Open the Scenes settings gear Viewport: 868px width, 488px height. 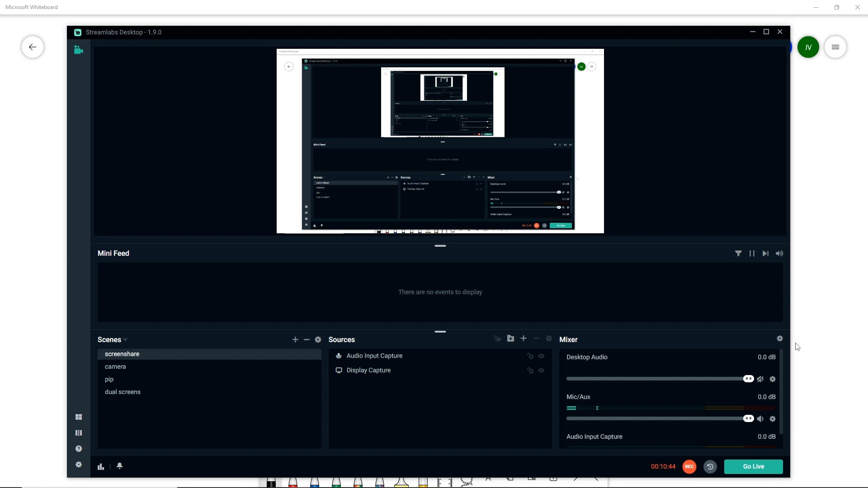(x=318, y=340)
